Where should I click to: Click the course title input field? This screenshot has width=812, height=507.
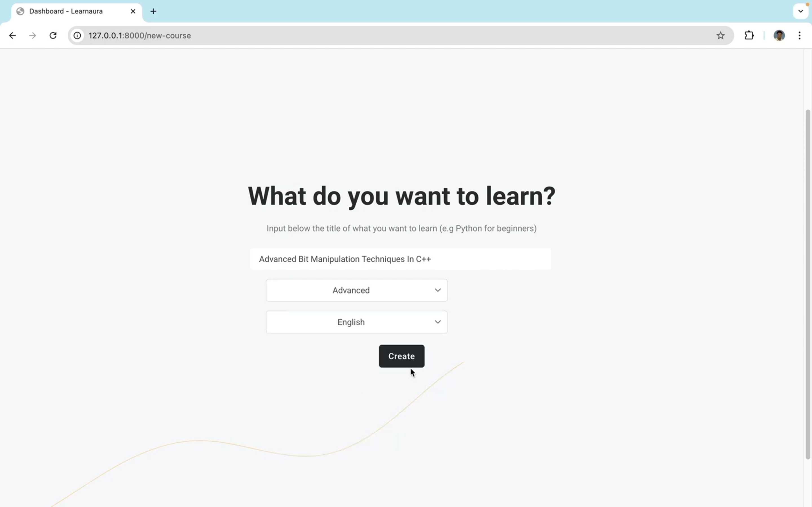click(400, 259)
